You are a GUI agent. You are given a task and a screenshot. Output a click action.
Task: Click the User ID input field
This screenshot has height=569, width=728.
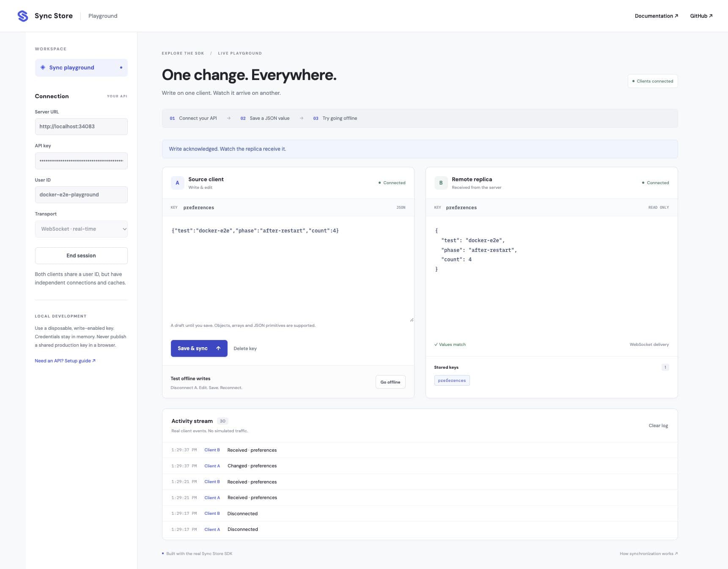point(81,195)
